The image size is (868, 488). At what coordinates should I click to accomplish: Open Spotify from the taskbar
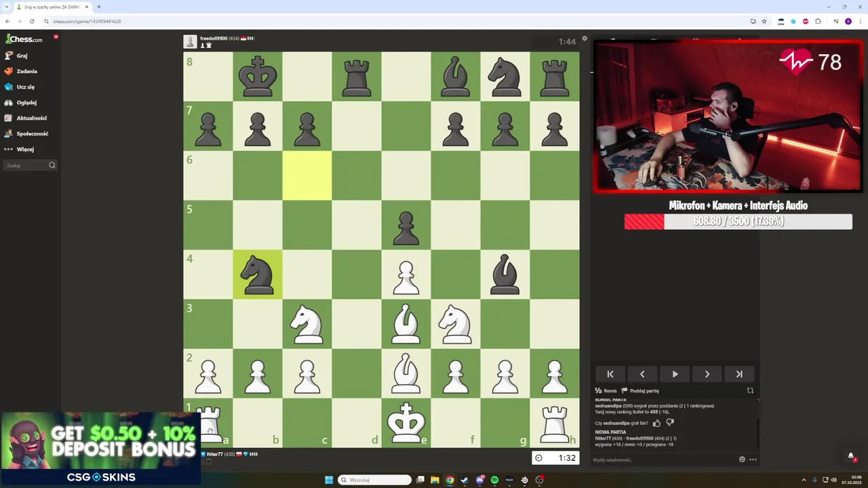coord(494,480)
